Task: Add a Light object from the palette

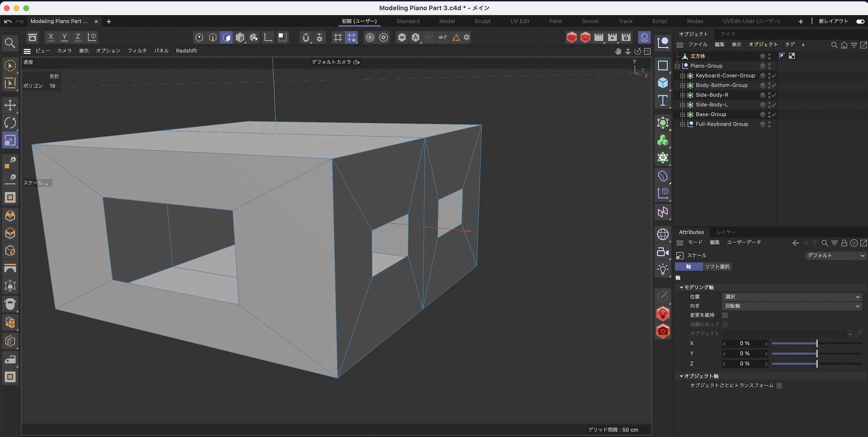Action: (663, 269)
